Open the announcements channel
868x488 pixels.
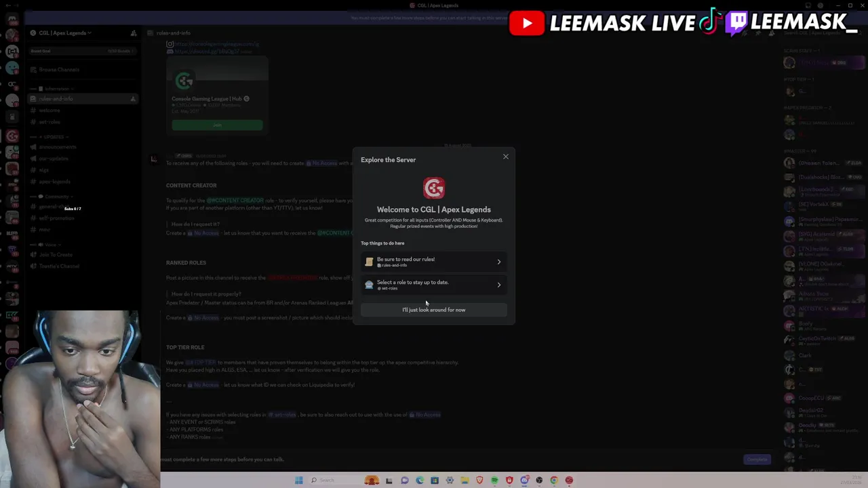[58, 147]
